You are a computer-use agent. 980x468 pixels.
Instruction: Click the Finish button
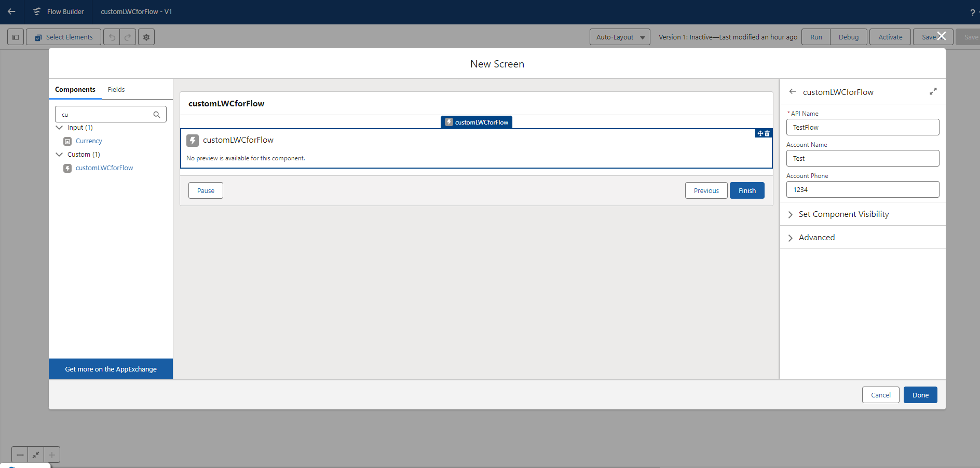pyautogui.click(x=747, y=190)
